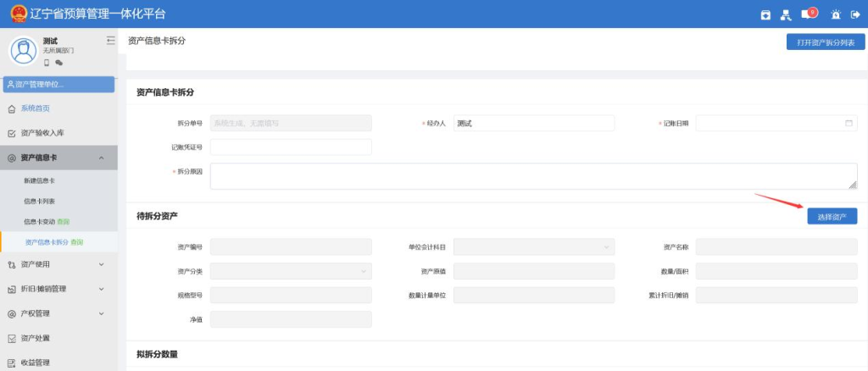Click the icon beside 折旧/摊销管理
Viewport: 868px width, 371px height.
[x=12, y=289]
